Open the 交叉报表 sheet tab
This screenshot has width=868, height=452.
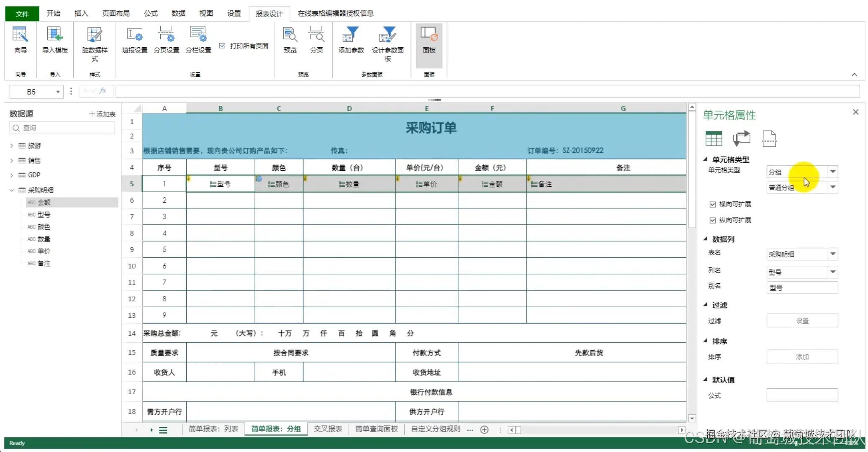(x=328, y=429)
